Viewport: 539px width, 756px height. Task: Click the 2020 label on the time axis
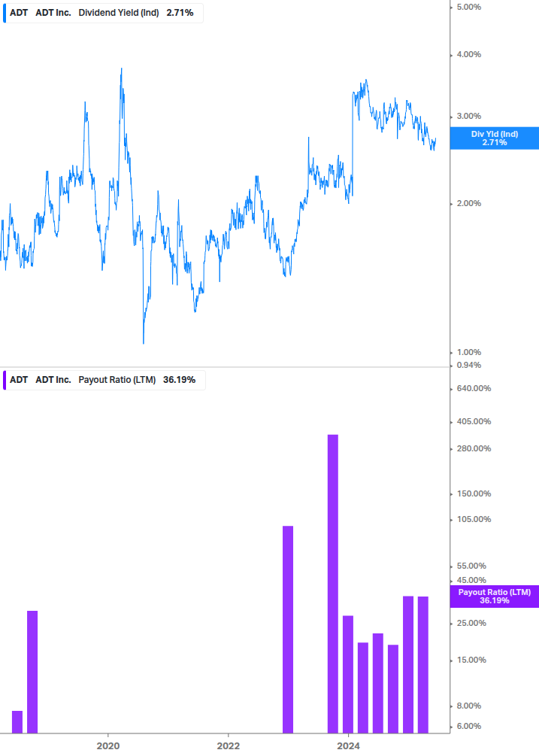(x=108, y=746)
